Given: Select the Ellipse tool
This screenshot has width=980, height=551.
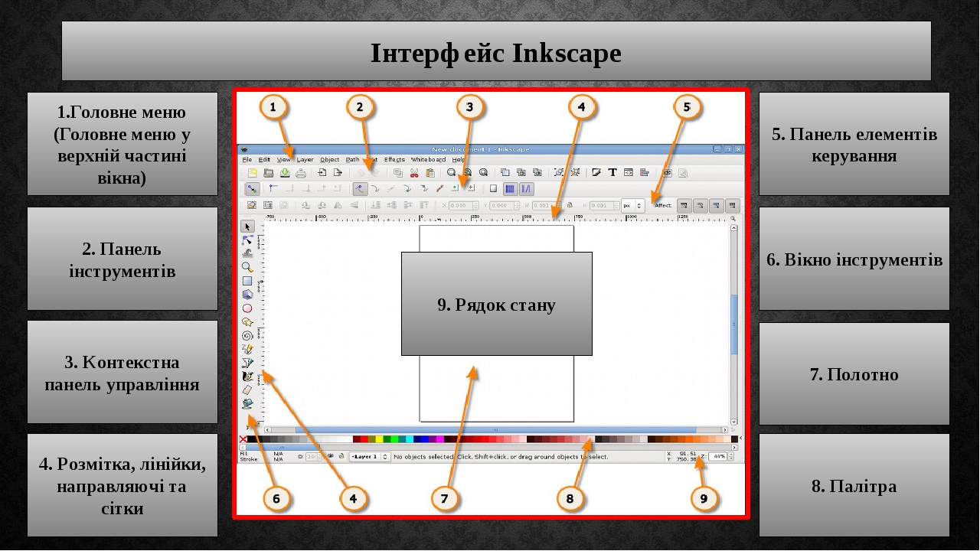Looking at the screenshot, I should [x=247, y=308].
